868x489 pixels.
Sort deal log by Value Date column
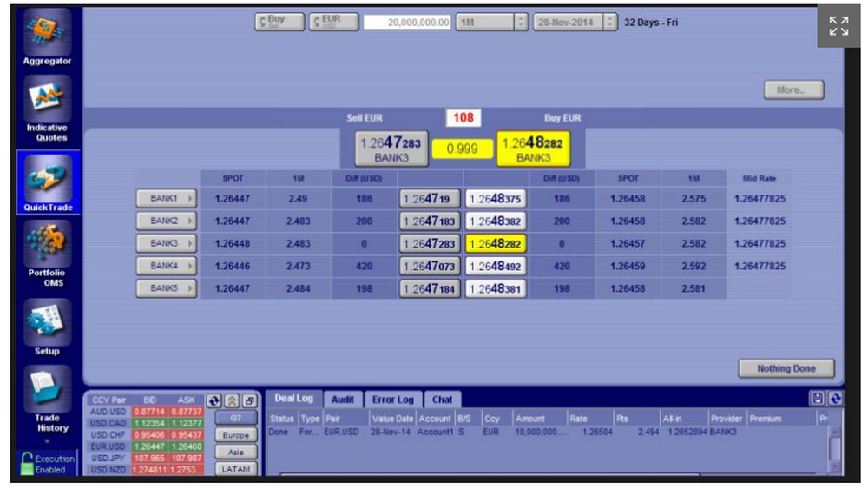pos(392,419)
